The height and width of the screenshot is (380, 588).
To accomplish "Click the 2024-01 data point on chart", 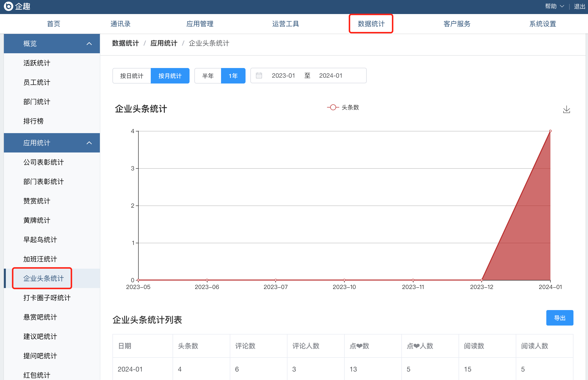I will tap(550, 131).
